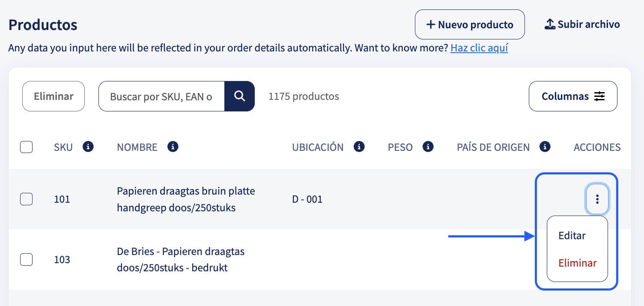644x306 pixels.
Task: Click the upload icon in Subir archivo
Action: tap(550, 24)
